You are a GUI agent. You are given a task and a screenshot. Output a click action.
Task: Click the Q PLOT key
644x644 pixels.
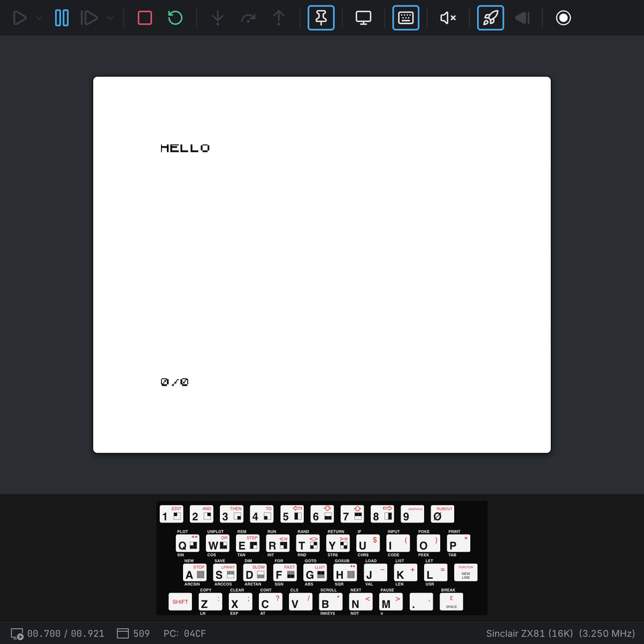tap(187, 543)
